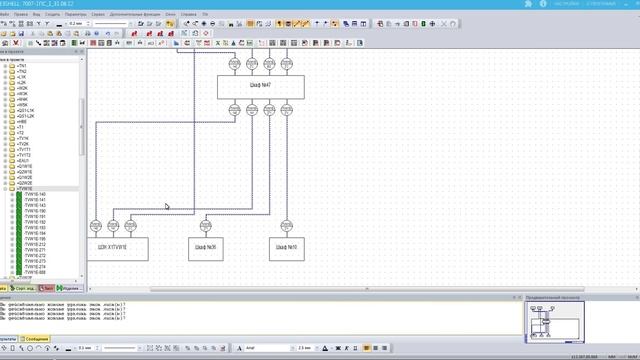The width and height of the screenshot is (640, 360).
Task: Switch to the Сорт. изд. tab
Action: click(23, 288)
